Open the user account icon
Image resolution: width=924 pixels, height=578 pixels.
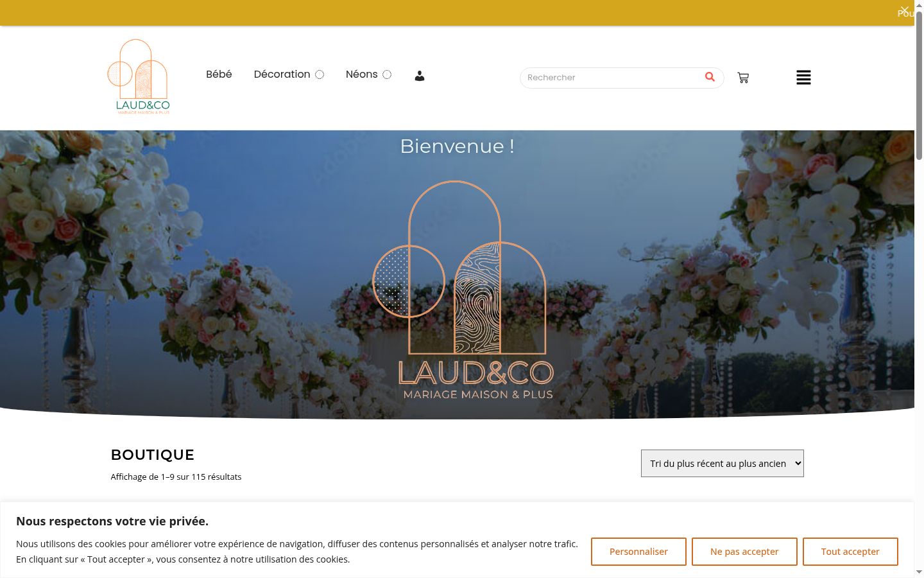tap(420, 76)
